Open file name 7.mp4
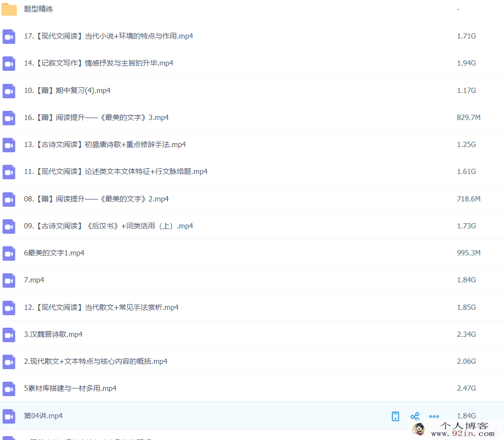 [x=34, y=280]
